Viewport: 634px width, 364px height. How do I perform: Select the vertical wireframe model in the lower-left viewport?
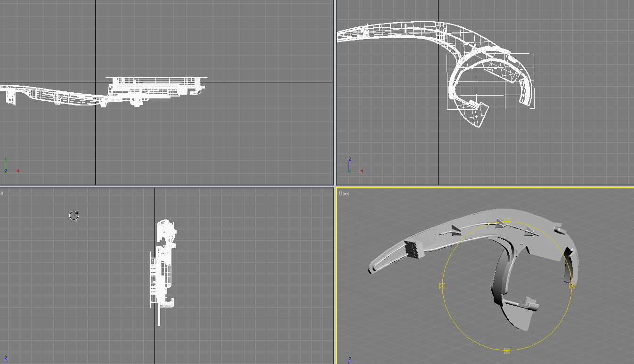tap(163, 272)
